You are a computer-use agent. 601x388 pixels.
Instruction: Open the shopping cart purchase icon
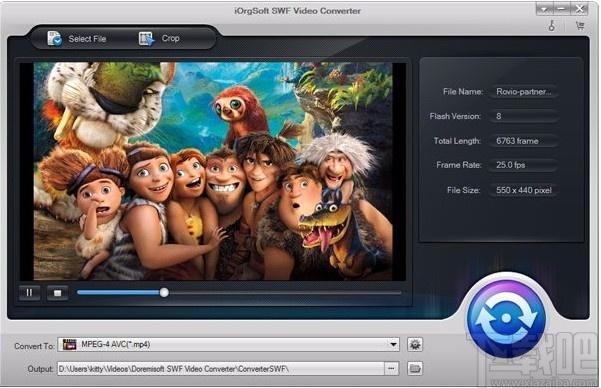click(580, 26)
